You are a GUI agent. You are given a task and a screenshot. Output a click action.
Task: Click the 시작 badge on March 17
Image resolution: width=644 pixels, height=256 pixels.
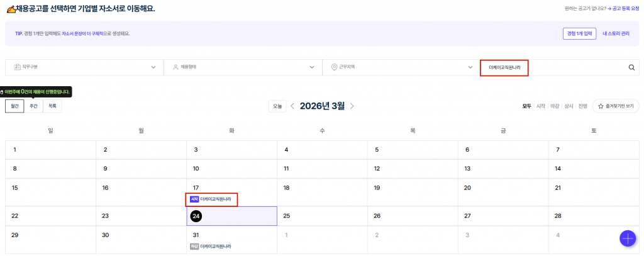(x=194, y=199)
